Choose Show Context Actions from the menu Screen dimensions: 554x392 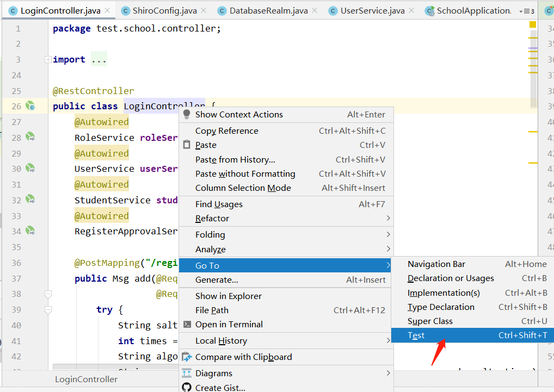pos(286,115)
